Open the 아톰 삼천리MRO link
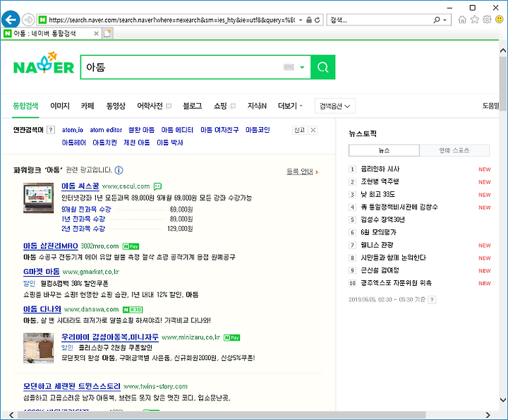 point(51,246)
